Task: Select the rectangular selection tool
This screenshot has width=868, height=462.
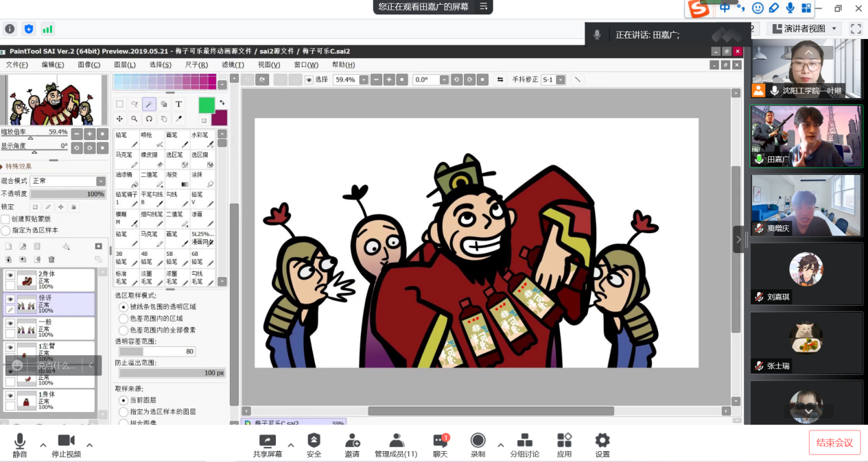Action: (119, 104)
